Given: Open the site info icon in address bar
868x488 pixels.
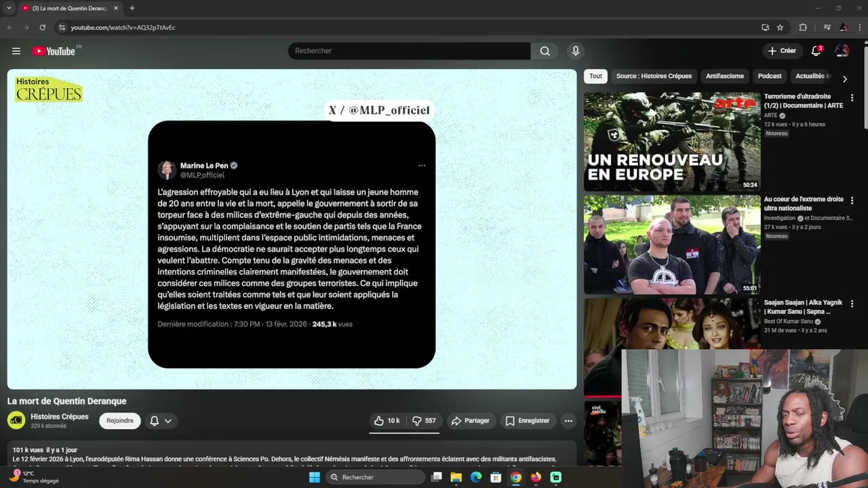Looking at the screenshot, I should point(62,27).
